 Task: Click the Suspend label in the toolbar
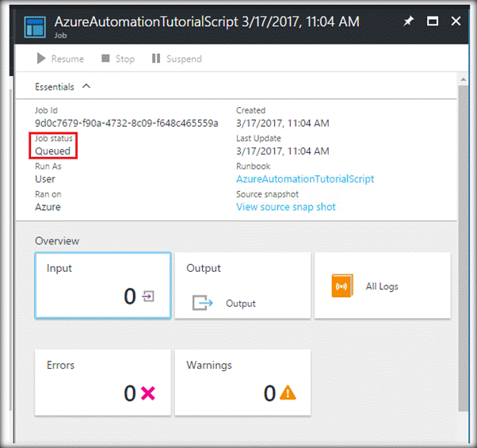pyautogui.click(x=184, y=59)
